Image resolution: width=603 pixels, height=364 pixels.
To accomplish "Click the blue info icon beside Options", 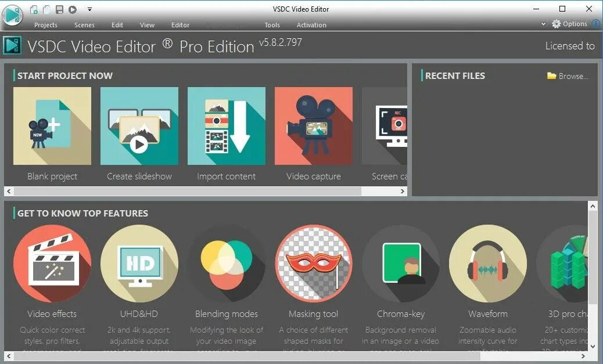I will click(x=597, y=24).
